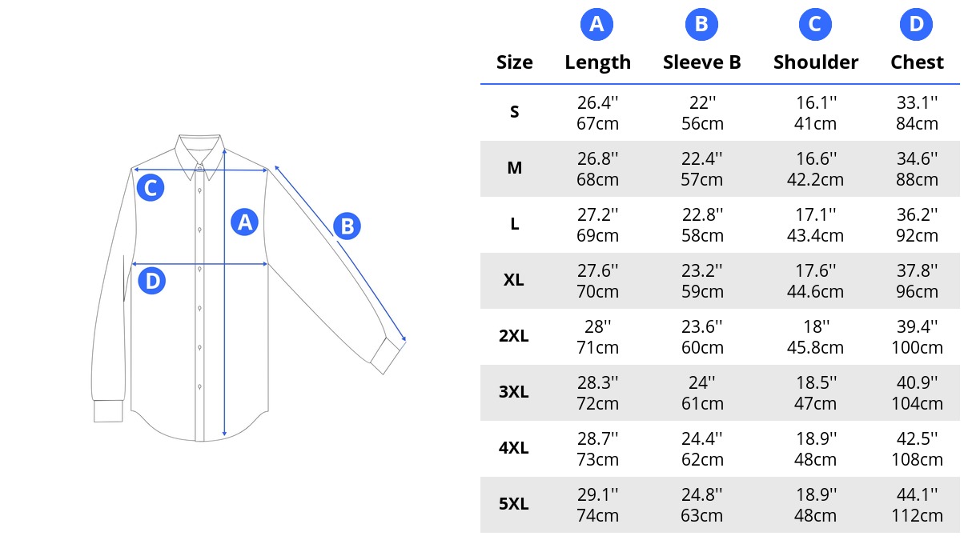The height and width of the screenshot is (560, 976).
Task: Click the blue D badge above Chest column
Action: (917, 25)
